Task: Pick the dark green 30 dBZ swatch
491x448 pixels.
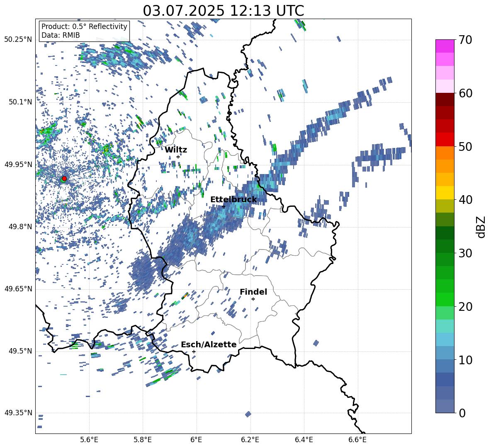Action: pyautogui.click(x=445, y=246)
